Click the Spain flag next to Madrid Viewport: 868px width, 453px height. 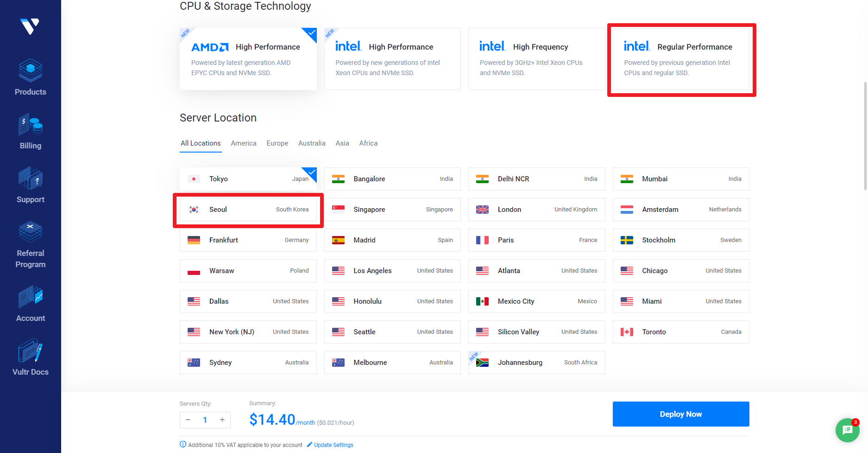[338, 240]
